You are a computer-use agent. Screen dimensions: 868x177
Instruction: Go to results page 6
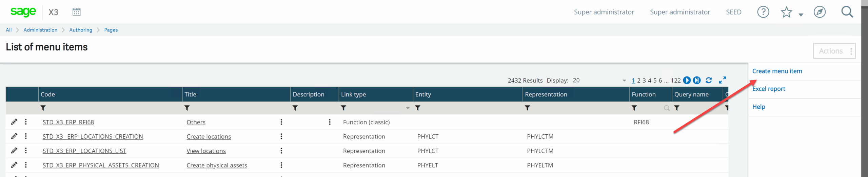coord(660,81)
